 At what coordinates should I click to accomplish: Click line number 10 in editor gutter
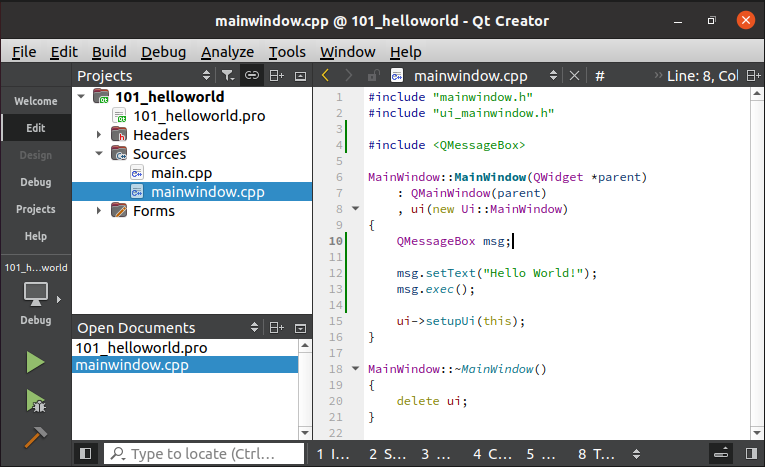pos(336,241)
